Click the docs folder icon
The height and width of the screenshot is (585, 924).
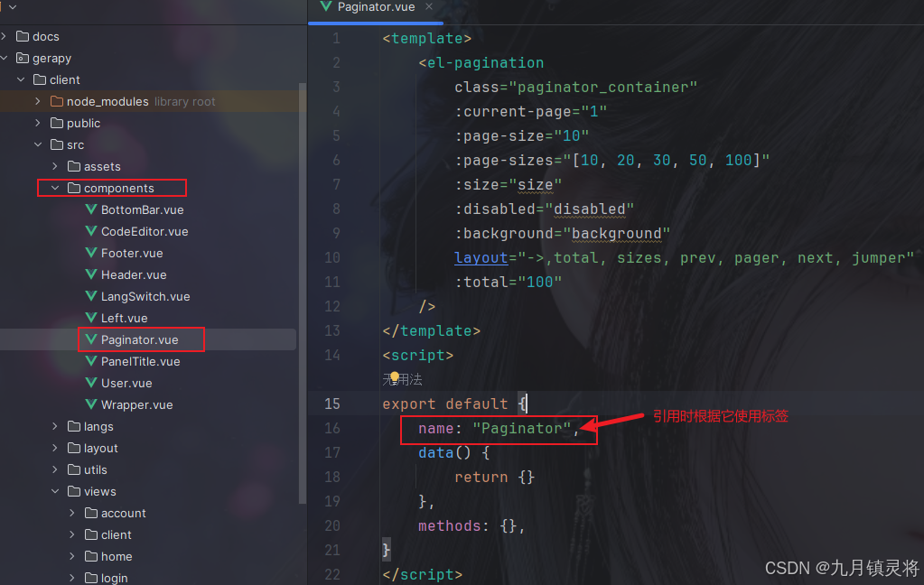[x=23, y=36]
